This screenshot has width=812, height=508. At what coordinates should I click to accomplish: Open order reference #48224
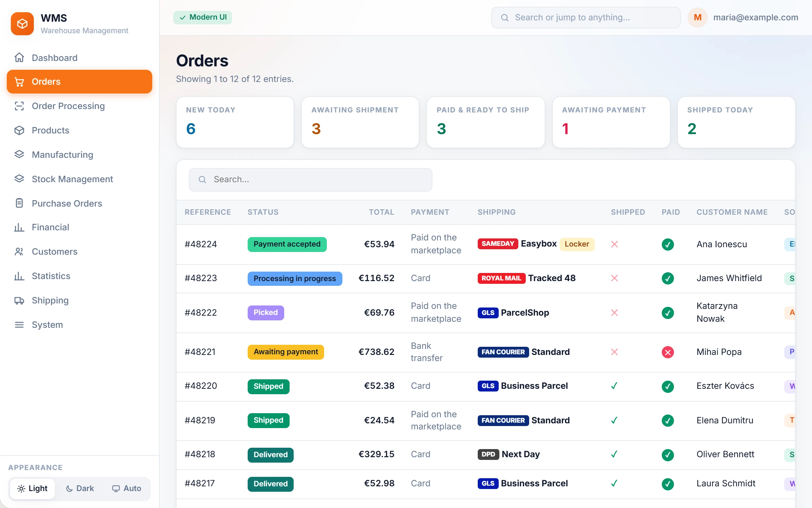point(201,244)
